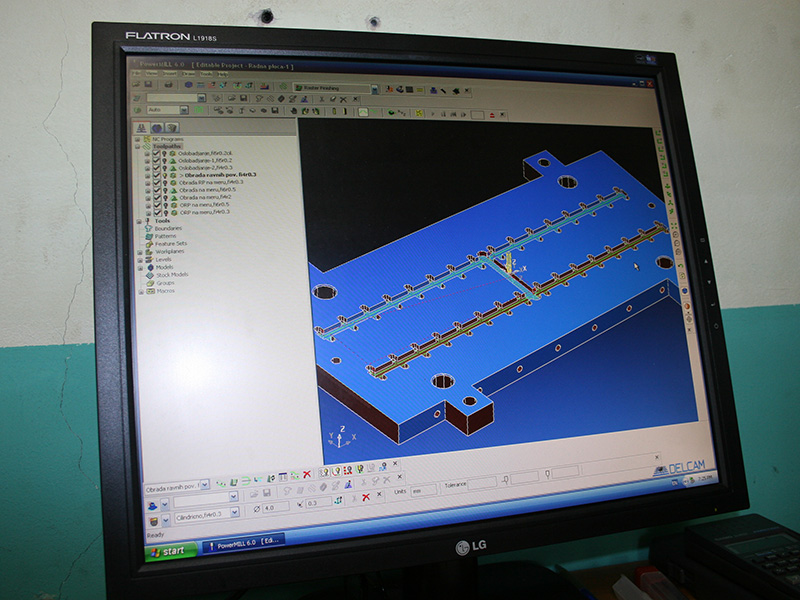800x600 pixels.
Task: Click the lightbulb icon beside Obrada na meru_fi4r2
Action: 165,197
